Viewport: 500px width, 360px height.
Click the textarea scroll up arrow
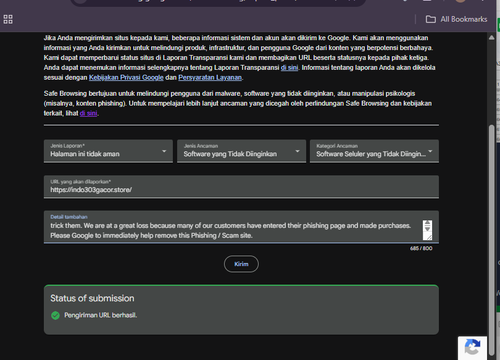[427, 223]
